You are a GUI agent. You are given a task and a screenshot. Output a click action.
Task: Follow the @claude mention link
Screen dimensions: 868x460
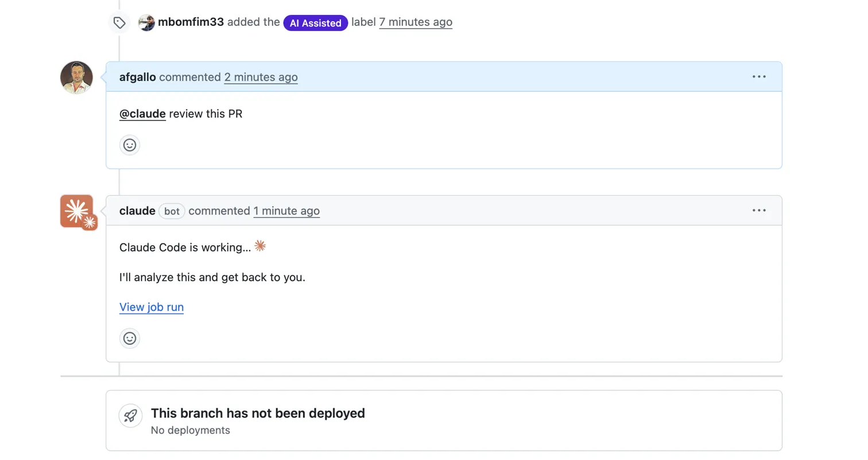[x=142, y=114]
